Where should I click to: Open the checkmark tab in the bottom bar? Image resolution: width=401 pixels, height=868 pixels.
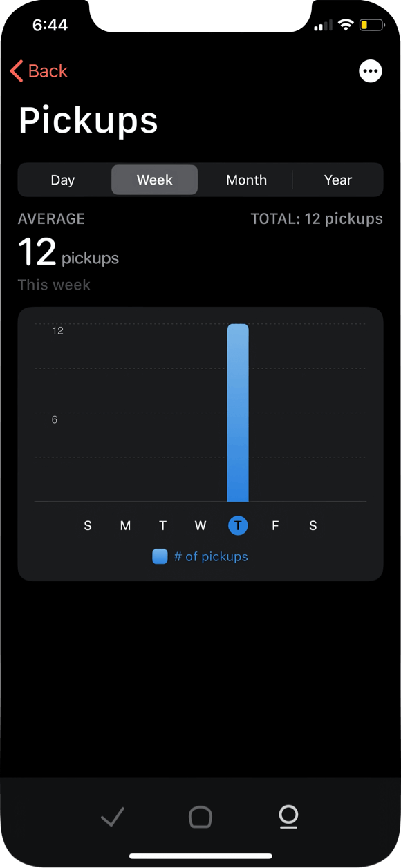(112, 818)
